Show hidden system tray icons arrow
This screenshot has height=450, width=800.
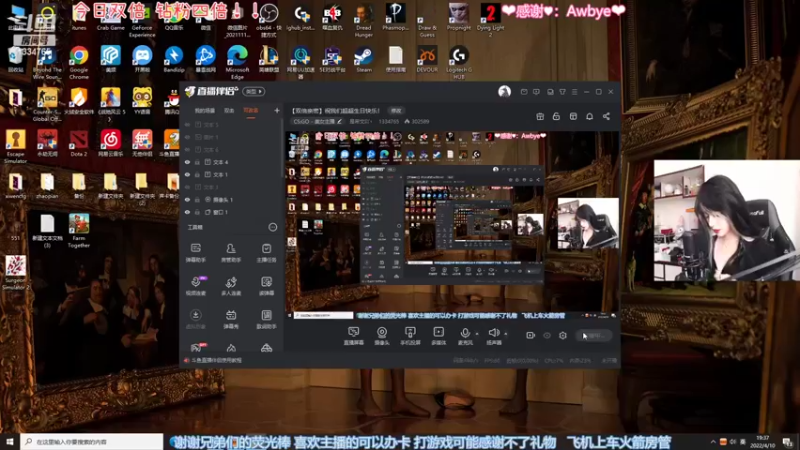[x=713, y=441]
